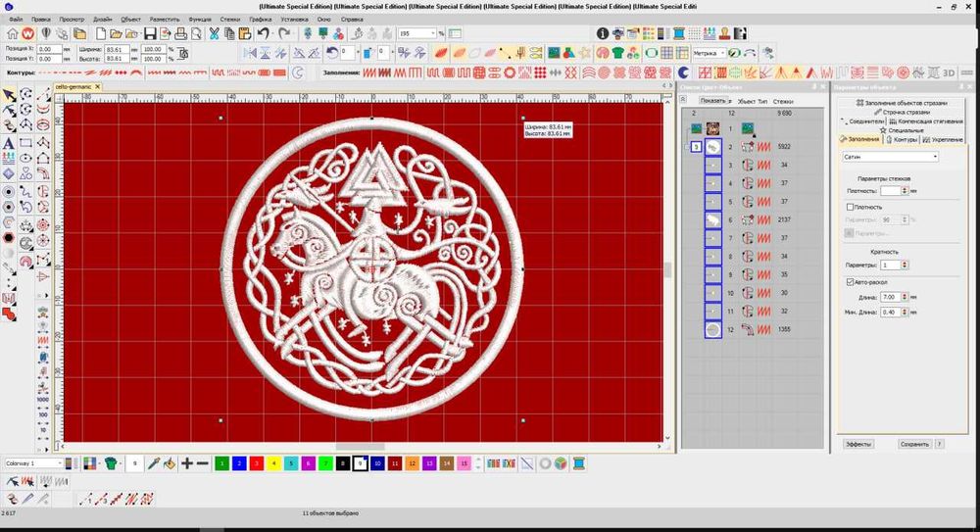Click the Сохранить button
The height and width of the screenshot is (532, 980).
click(914, 444)
